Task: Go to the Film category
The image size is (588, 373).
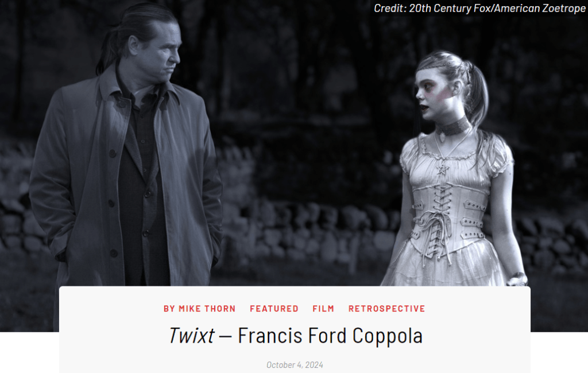Action: tap(323, 309)
